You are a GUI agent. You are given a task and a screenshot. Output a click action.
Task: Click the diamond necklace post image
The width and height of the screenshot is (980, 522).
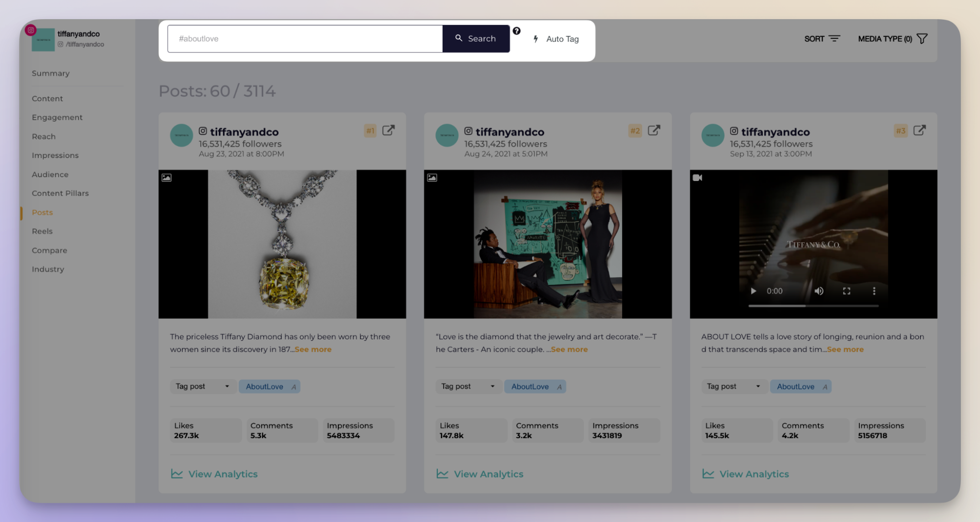tap(282, 244)
